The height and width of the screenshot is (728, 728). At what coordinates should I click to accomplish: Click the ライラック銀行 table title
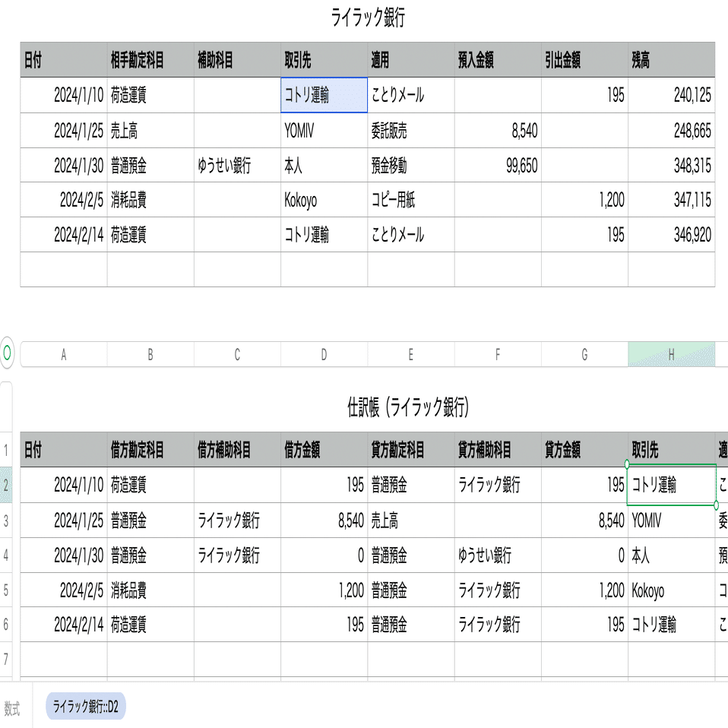(368, 19)
